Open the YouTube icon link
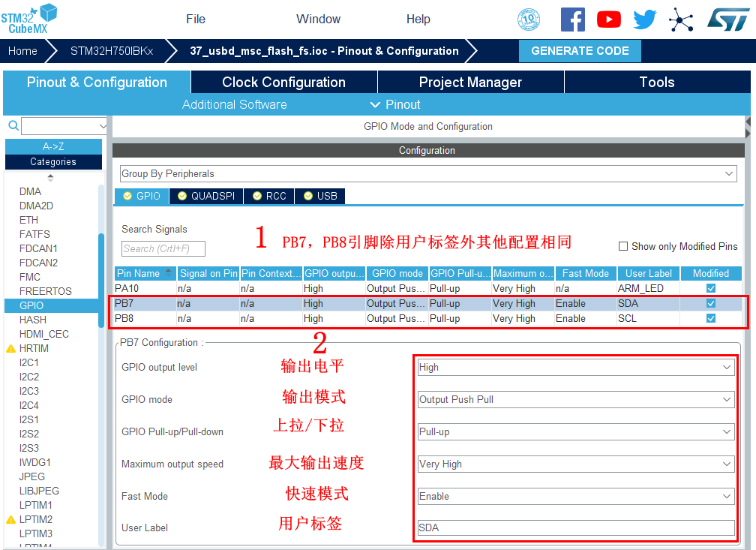756x550 pixels. pyautogui.click(x=608, y=20)
